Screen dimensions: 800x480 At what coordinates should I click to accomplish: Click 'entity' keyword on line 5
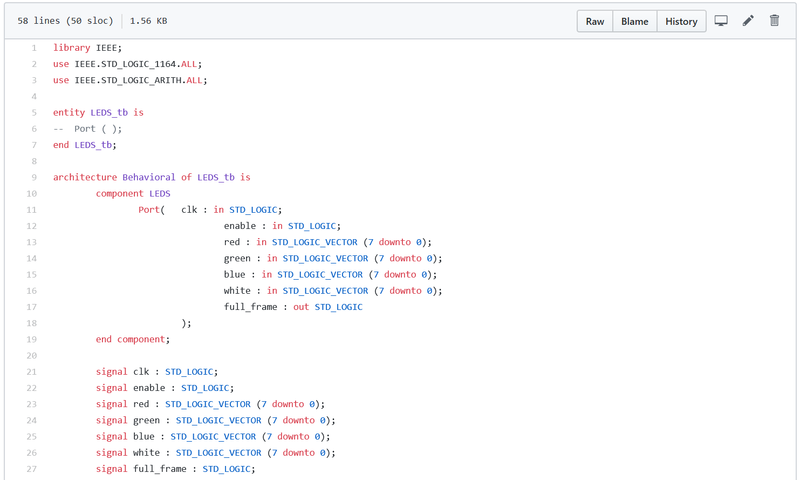(69, 113)
